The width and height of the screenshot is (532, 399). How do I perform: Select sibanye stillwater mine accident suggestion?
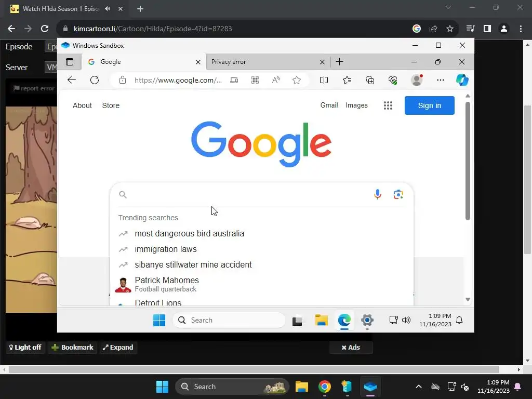(262, 264)
